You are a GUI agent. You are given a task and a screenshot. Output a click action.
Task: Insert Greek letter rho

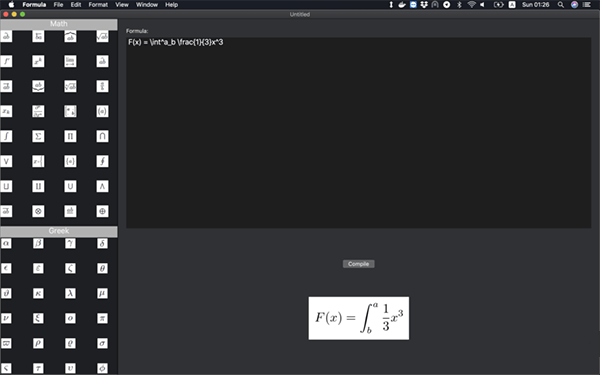tap(38, 343)
